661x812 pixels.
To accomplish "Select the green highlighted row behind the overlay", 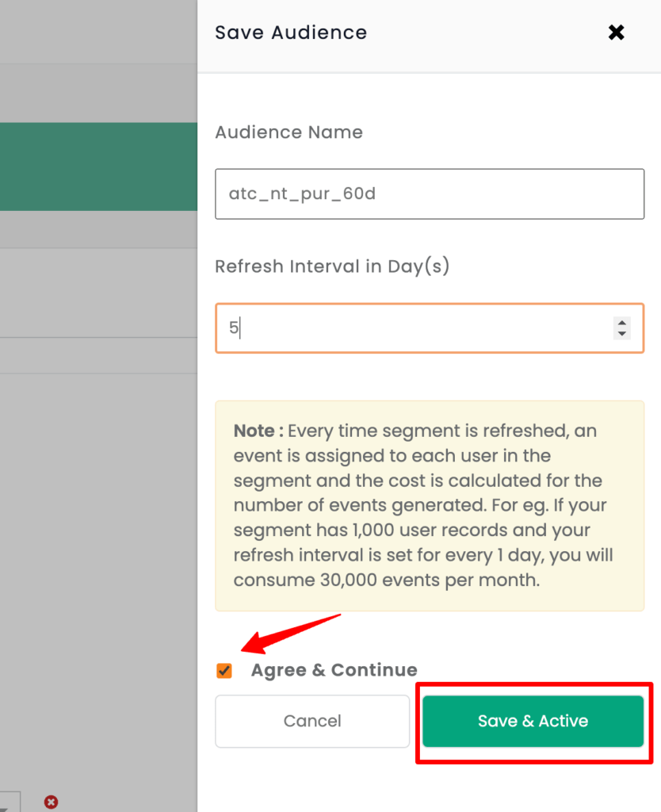I will [x=98, y=167].
